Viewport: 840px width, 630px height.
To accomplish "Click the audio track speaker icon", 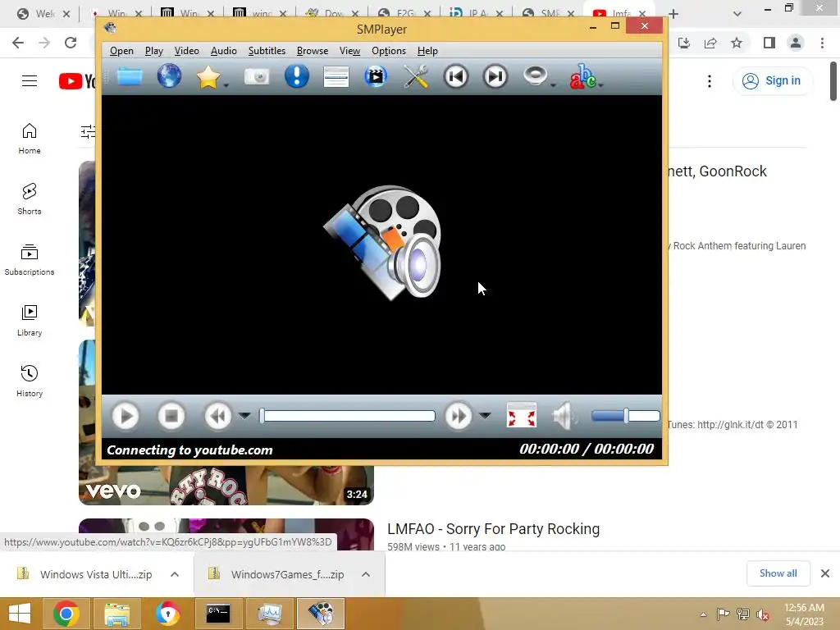I will coord(535,75).
